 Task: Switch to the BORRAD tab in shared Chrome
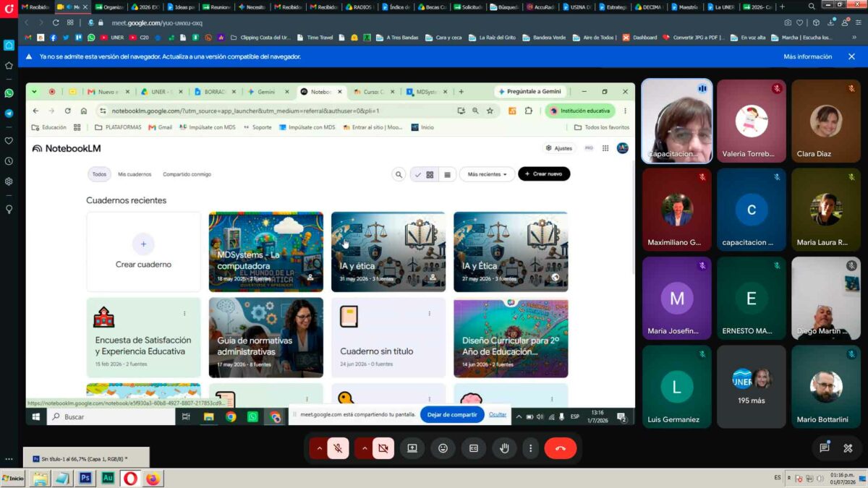213,92
